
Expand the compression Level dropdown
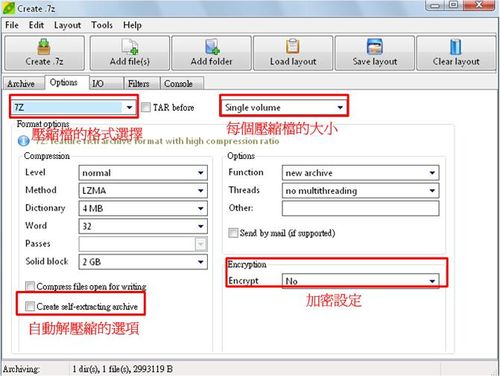(x=143, y=173)
